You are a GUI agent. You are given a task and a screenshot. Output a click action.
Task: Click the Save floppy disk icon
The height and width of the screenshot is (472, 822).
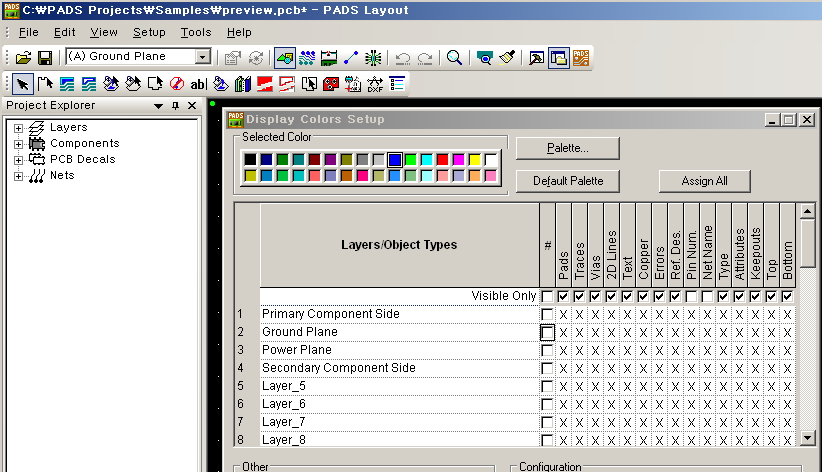(x=45, y=58)
